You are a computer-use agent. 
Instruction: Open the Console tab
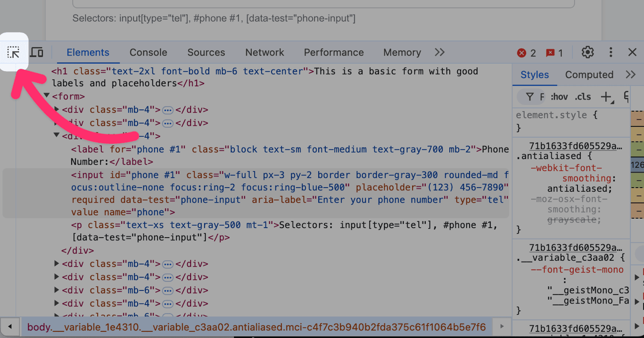[149, 52]
